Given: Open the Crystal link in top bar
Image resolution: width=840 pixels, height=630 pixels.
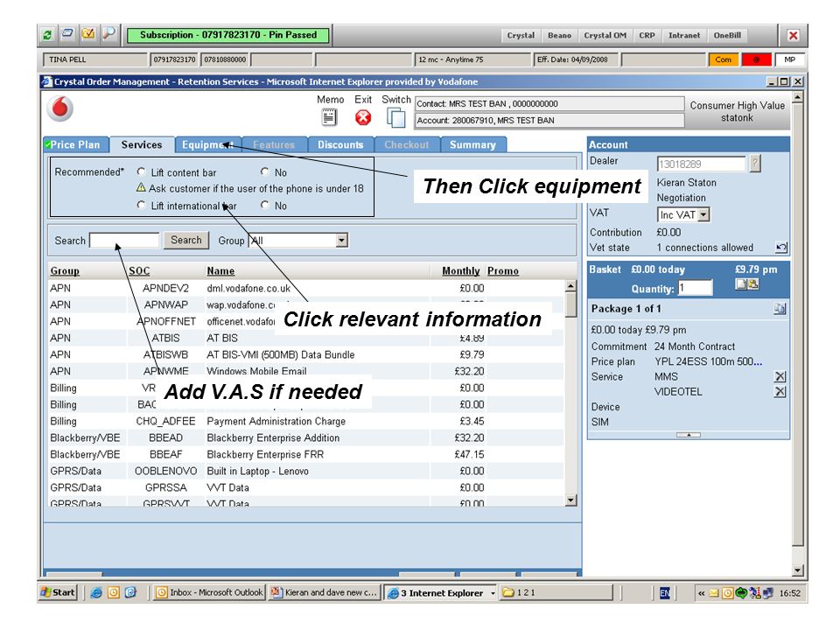Looking at the screenshot, I should 521,35.
